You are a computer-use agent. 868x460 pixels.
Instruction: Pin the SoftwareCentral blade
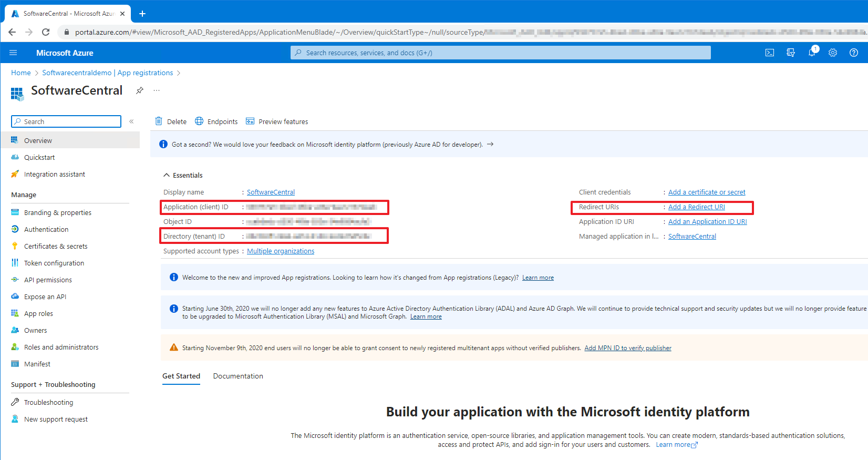coord(139,90)
